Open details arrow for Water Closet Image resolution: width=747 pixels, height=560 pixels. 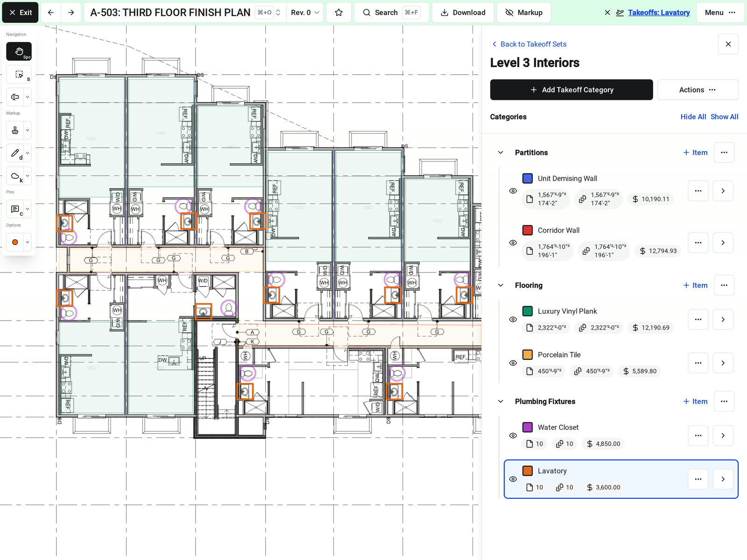tap(723, 435)
